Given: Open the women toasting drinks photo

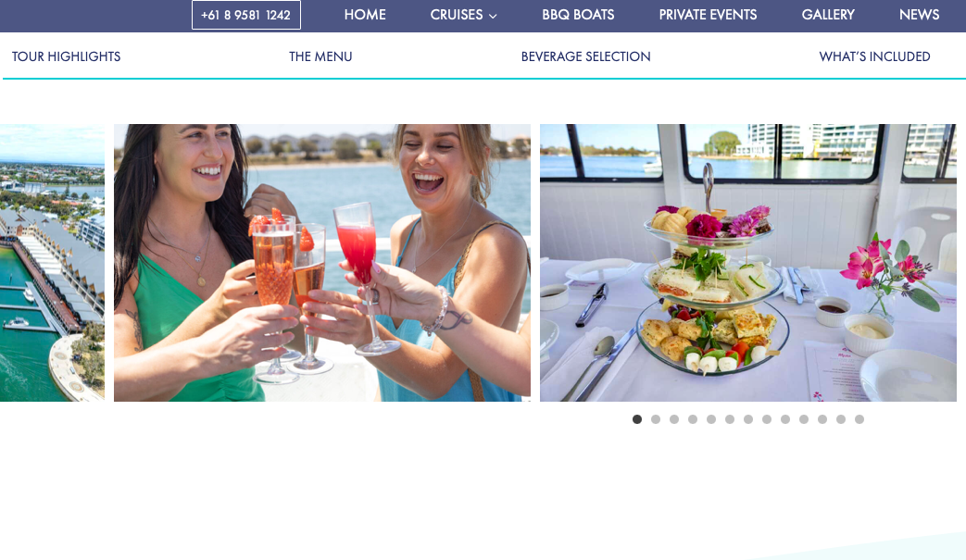Looking at the screenshot, I should 322,263.
